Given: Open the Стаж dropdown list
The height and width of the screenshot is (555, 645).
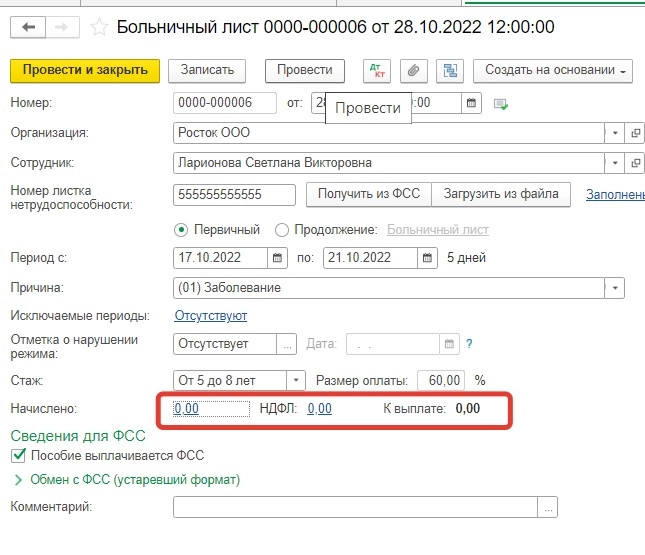Looking at the screenshot, I should [x=295, y=380].
